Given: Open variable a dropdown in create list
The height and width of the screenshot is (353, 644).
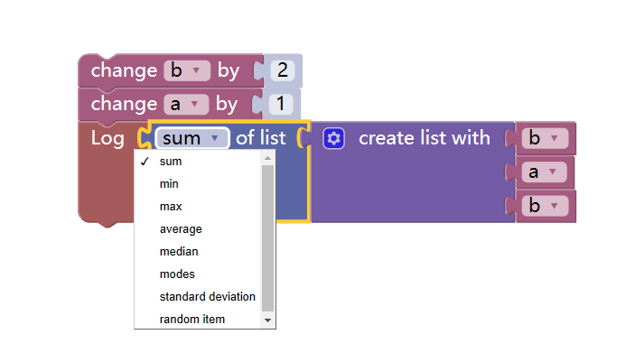Looking at the screenshot, I should pyautogui.click(x=545, y=172).
